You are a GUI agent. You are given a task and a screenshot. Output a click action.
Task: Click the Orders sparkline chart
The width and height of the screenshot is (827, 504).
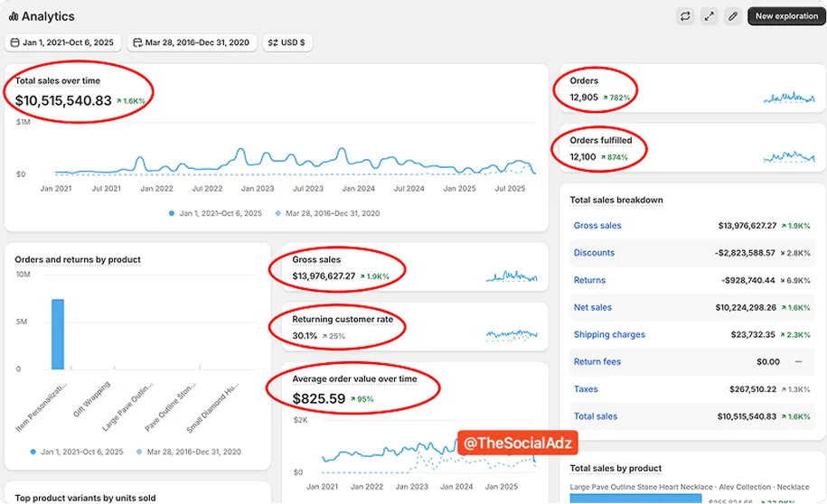pos(789,98)
